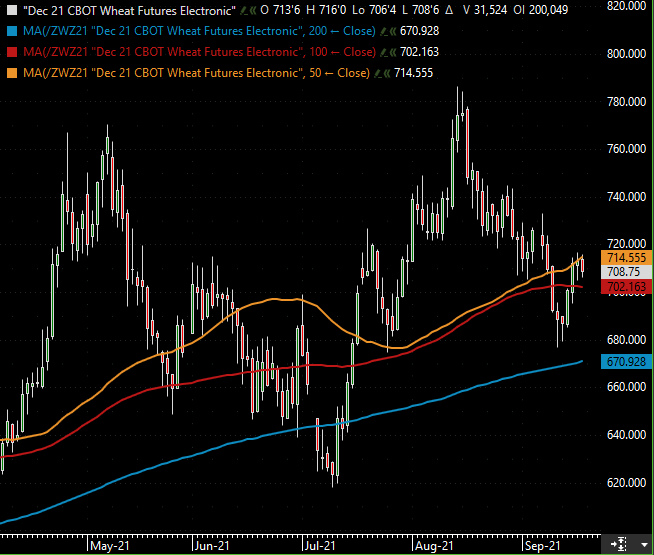Click the "Dec 21 CBOT Wheat Futures Electronic" title

point(129,10)
